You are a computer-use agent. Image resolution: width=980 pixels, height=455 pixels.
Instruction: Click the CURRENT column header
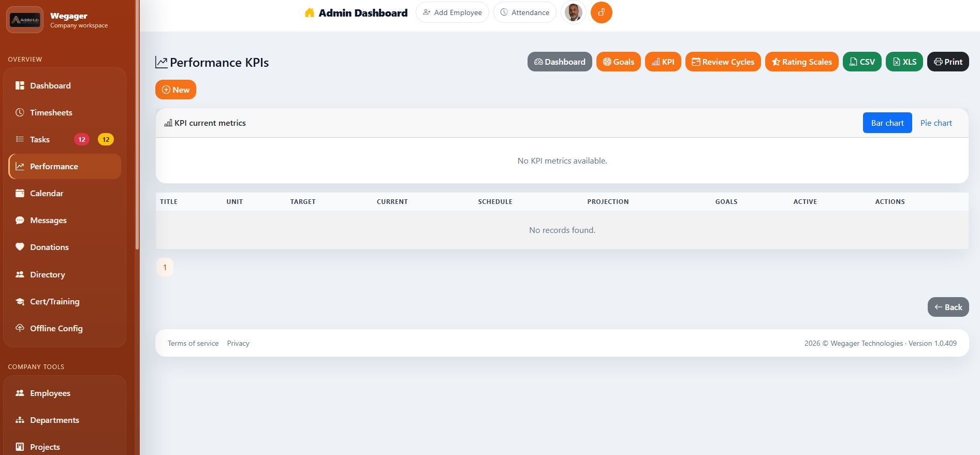(x=392, y=202)
